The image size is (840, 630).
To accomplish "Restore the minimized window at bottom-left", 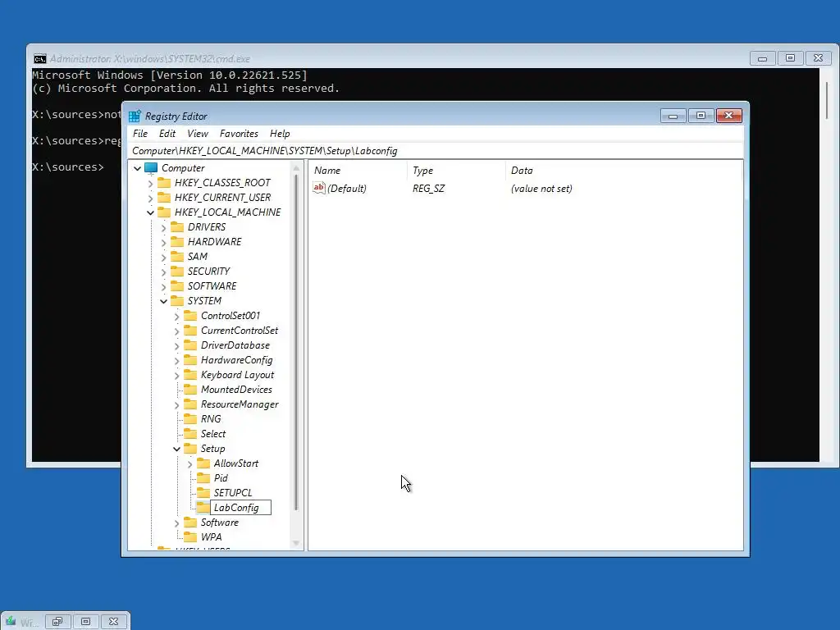I will point(57,622).
